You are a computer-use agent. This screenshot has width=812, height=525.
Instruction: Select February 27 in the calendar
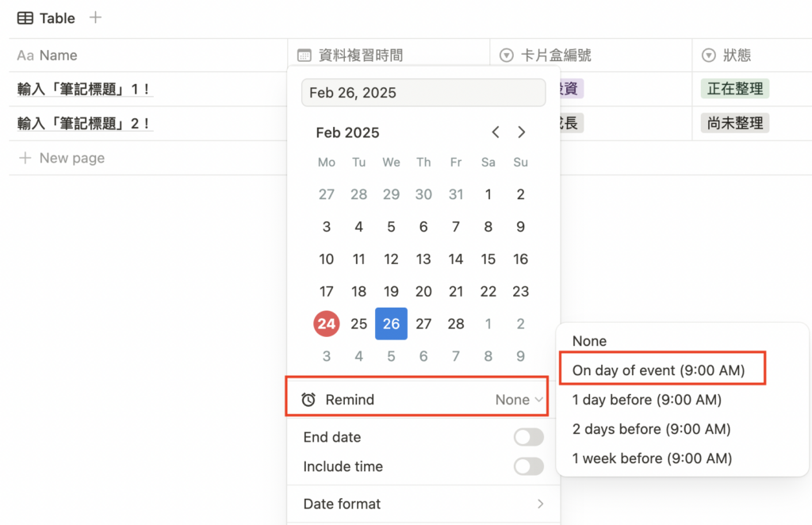[x=423, y=324]
